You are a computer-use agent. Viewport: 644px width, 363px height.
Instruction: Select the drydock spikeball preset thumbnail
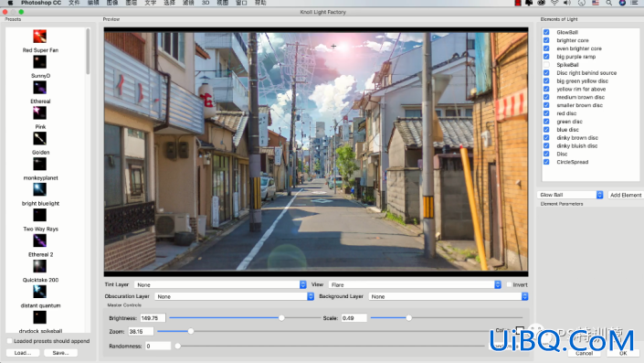click(x=40, y=317)
